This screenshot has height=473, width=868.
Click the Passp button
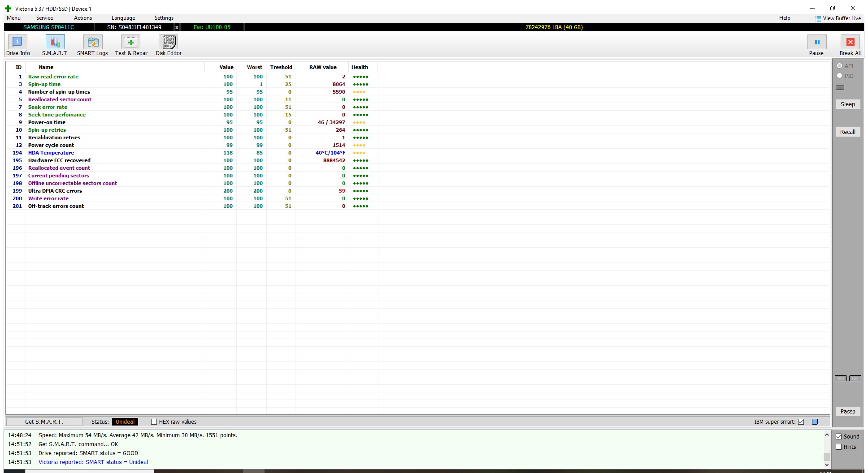pyautogui.click(x=848, y=412)
